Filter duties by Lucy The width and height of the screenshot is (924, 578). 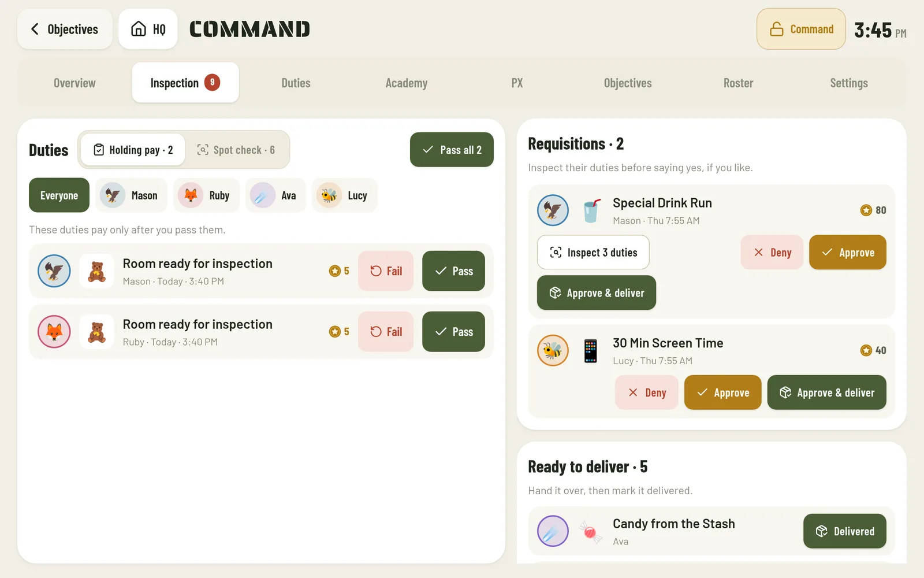344,195
